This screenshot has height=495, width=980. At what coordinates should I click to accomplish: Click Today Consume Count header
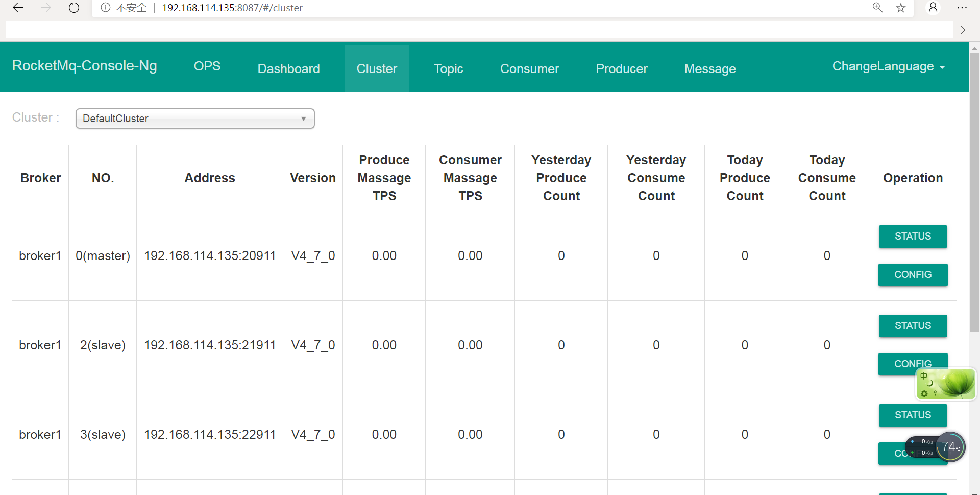pyautogui.click(x=827, y=178)
